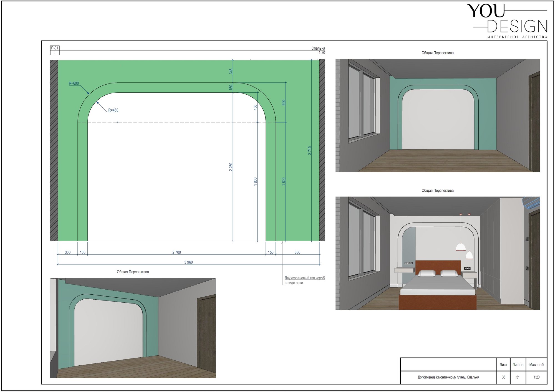This screenshot has width=555, height=392.
Task: Click the 2 745 height dimension
Action: [x=309, y=150]
